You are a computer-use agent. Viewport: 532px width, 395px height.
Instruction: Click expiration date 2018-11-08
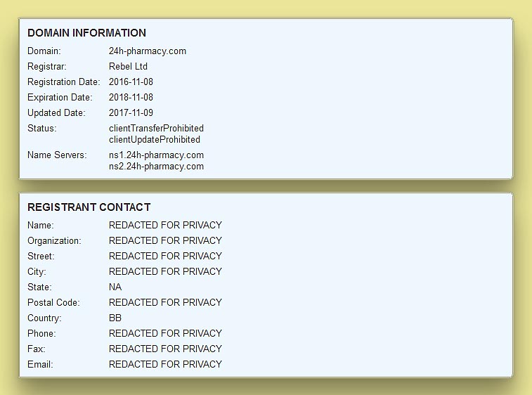[131, 98]
